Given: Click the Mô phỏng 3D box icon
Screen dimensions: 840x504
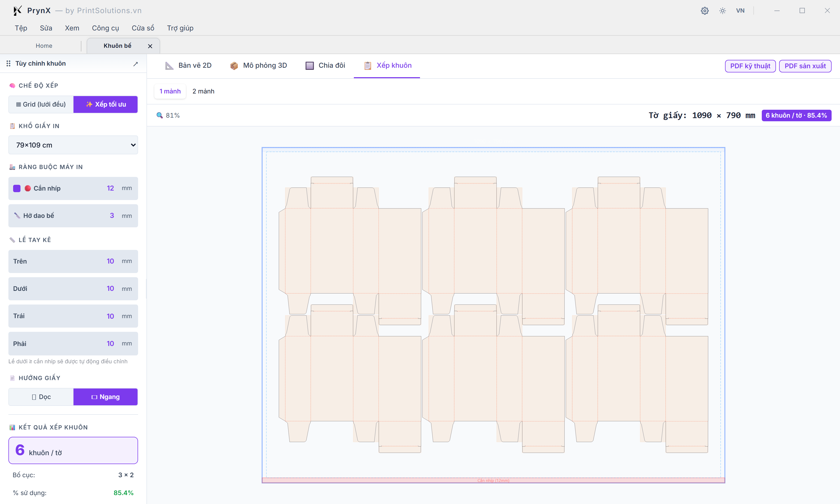Looking at the screenshot, I should coord(234,66).
